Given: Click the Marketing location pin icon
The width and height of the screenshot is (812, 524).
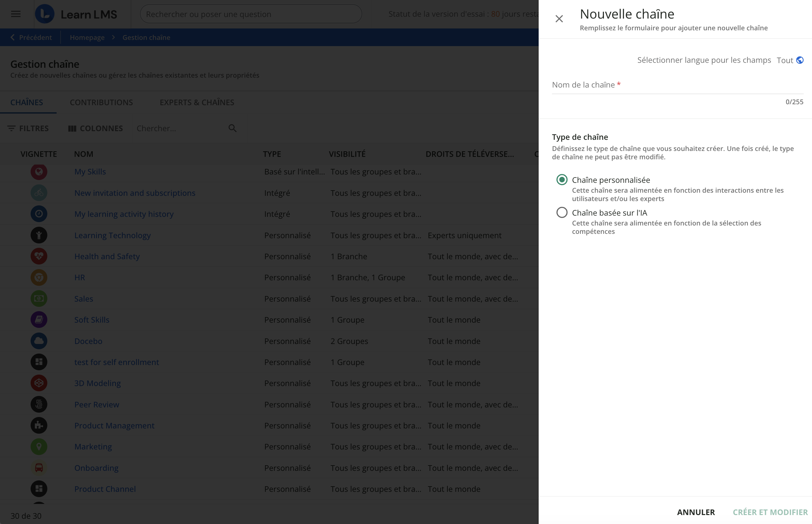Looking at the screenshot, I should pyautogui.click(x=39, y=446).
